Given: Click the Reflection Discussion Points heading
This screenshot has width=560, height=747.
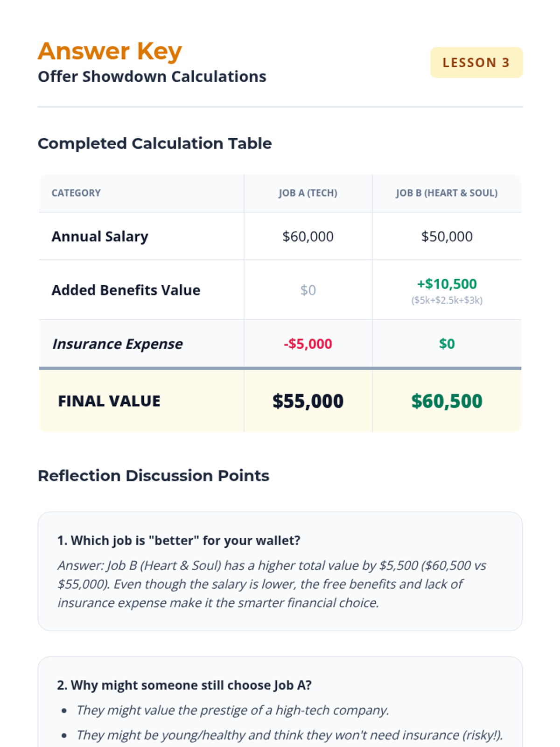Looking at the screenshot, I should coord(154,476).
